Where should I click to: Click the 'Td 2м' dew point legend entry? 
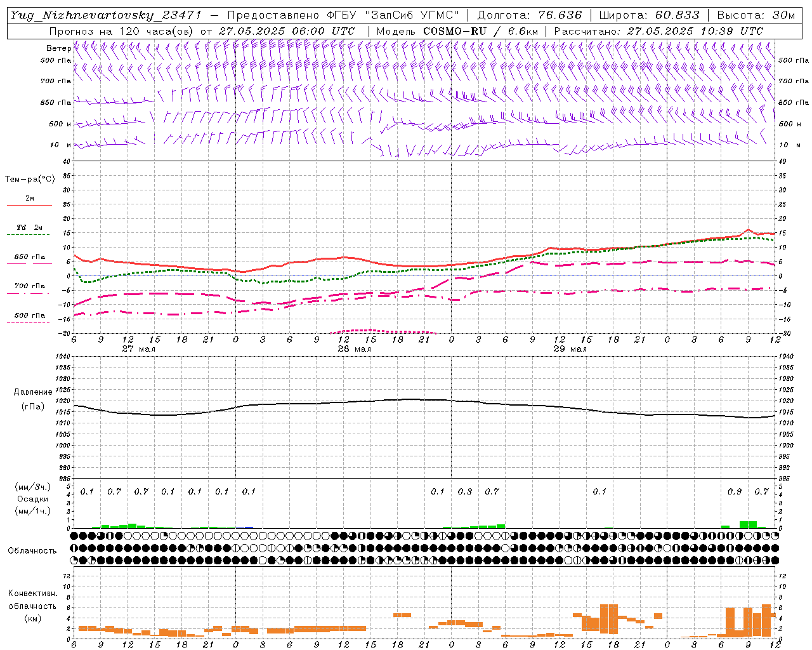point(30,227)
